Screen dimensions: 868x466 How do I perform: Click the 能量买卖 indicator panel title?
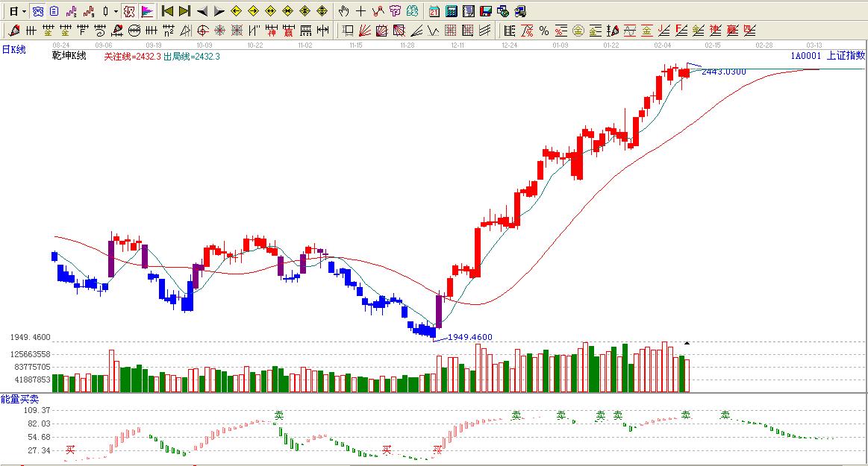tap(19, 400)
